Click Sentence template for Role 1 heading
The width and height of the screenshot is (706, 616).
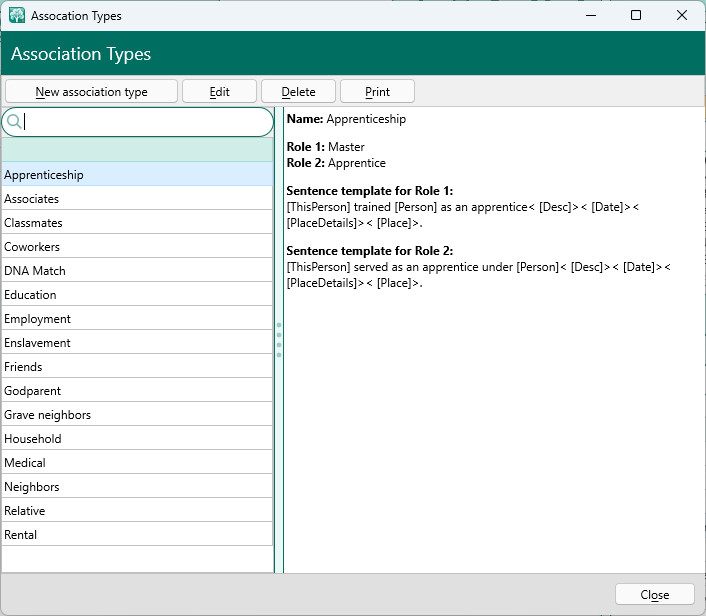click(x=370, y=191)
